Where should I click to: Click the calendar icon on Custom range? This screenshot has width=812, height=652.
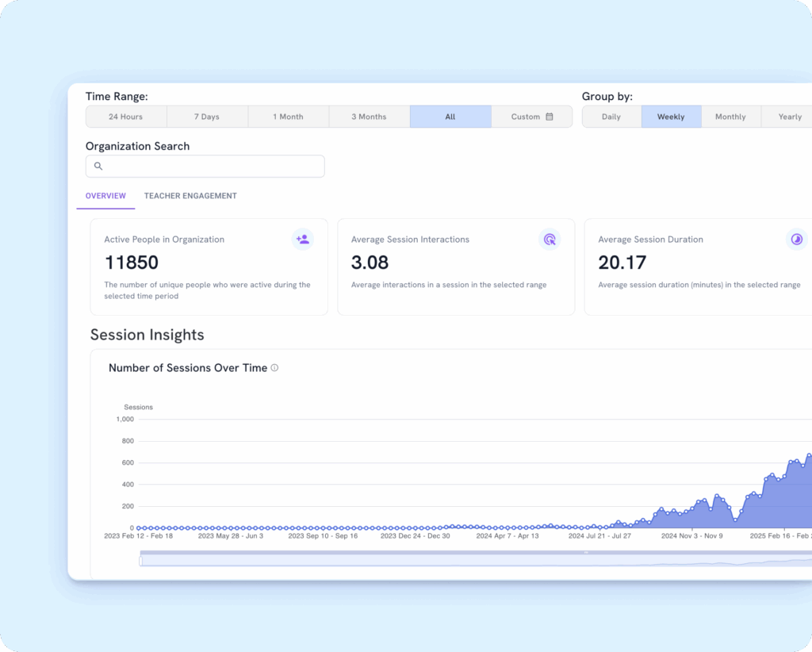click(x=548, y=117)
